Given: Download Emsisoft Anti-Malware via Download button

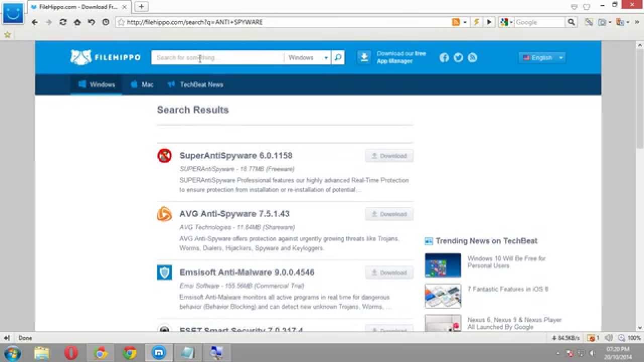Looking at the screenshot, I should coord(389,273).
